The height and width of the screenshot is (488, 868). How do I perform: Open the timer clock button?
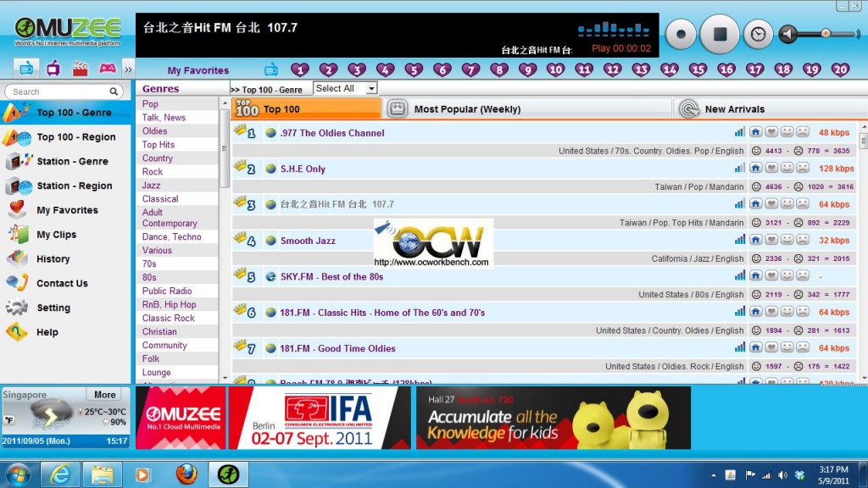[758, 34]
